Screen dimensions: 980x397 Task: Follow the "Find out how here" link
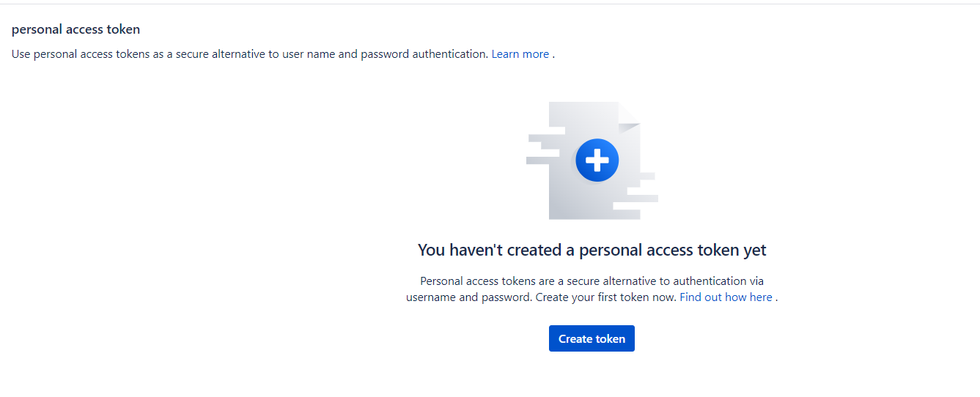726,297
